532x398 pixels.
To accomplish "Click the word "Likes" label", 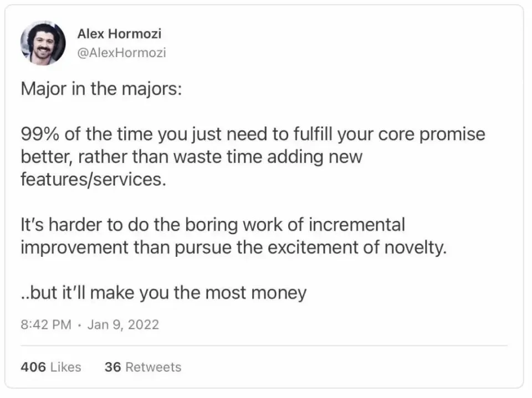I will pyautogui.click(x=65, y=367).
